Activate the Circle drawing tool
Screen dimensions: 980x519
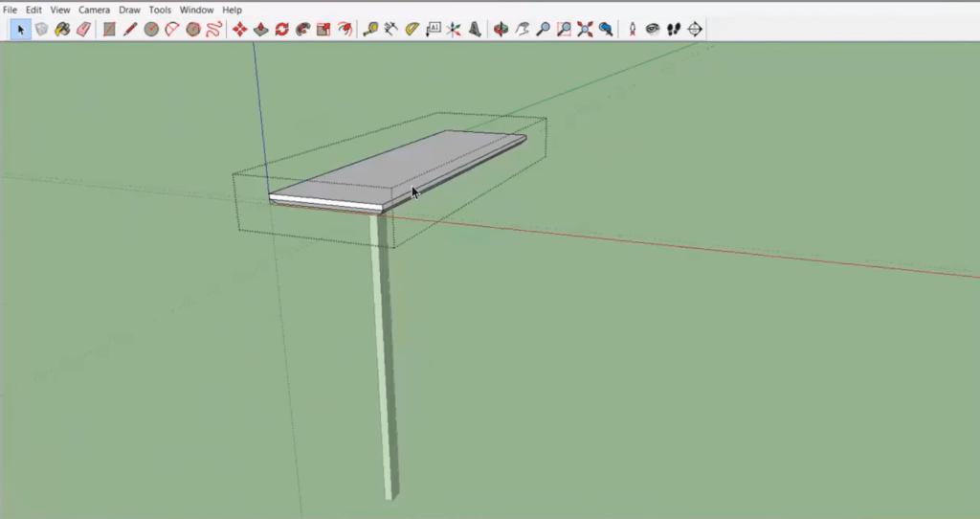point(151,30)
